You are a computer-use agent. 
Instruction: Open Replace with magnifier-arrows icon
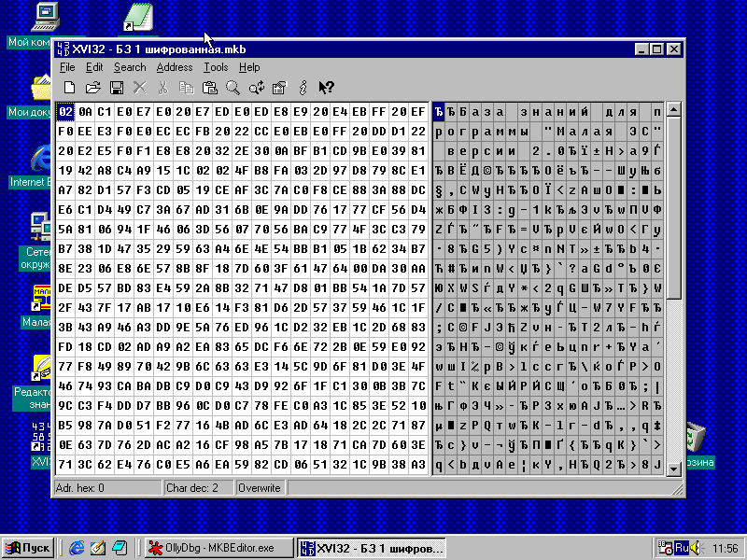[256, 88]
